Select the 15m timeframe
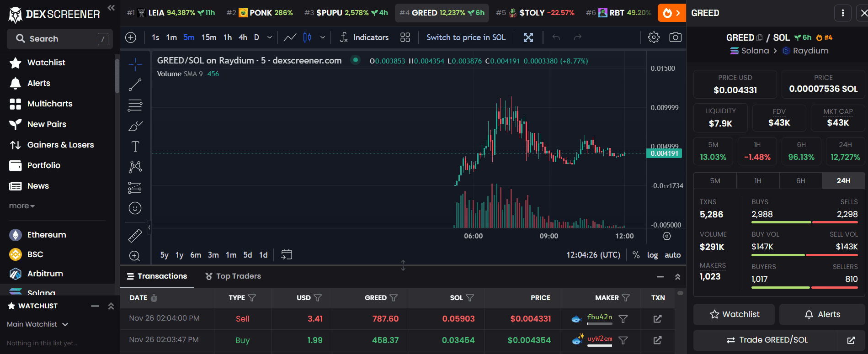Viewport: 868px width, 354px height. tap(209, 37)
